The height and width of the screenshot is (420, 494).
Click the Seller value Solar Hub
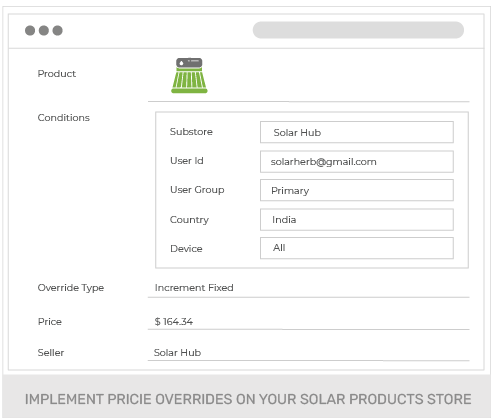coord(177,353)
